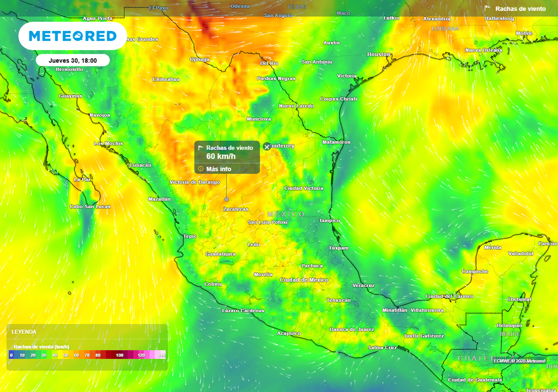Viewport: 558px width, 392px height.
Task: Click the wind flag icon in the Zacatecas popup
Action: (201, 147)
